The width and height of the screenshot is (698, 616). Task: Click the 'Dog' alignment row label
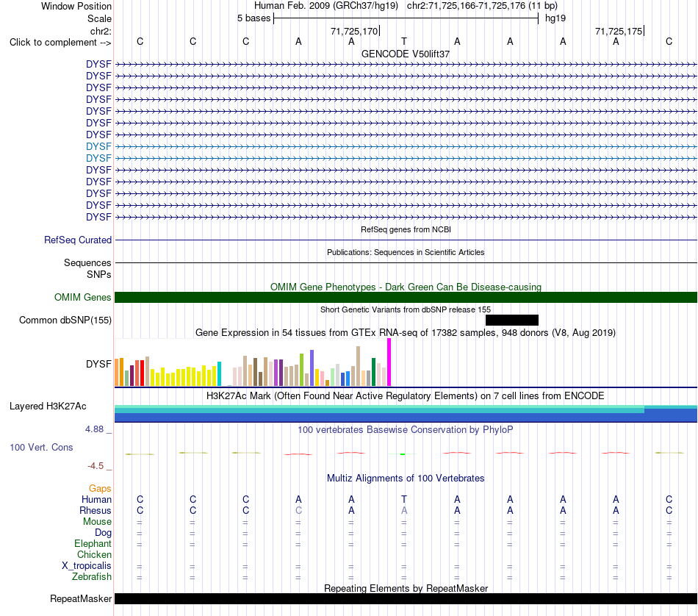[x=103, y=533]
